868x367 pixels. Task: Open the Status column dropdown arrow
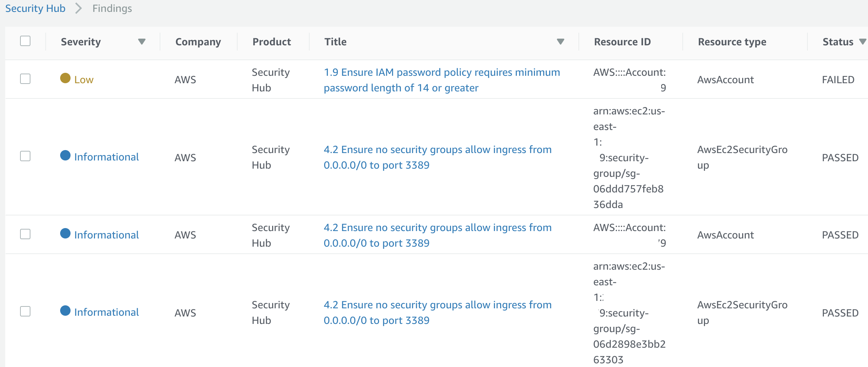tap(863, 42)
